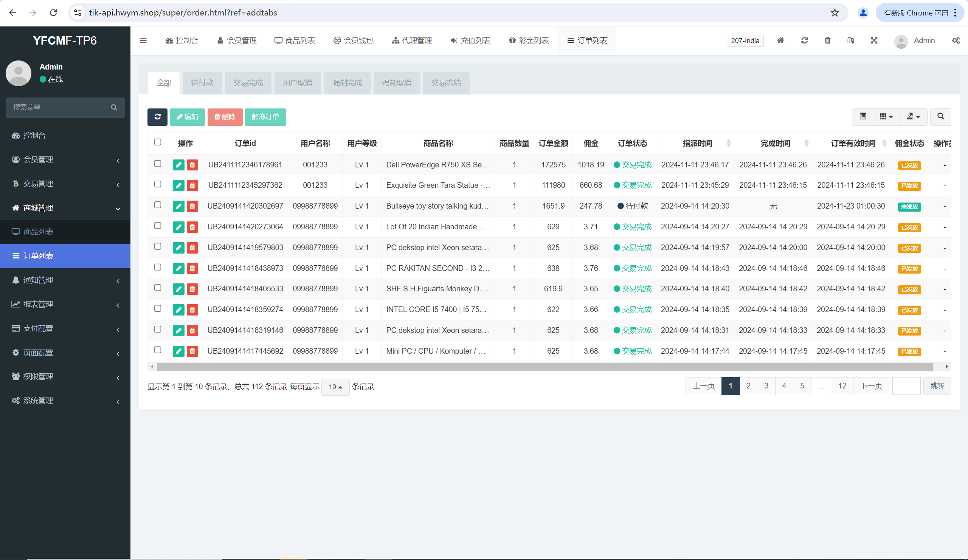
Task: Click the trash clear-cache icon in header
Action: click(827, 40)
